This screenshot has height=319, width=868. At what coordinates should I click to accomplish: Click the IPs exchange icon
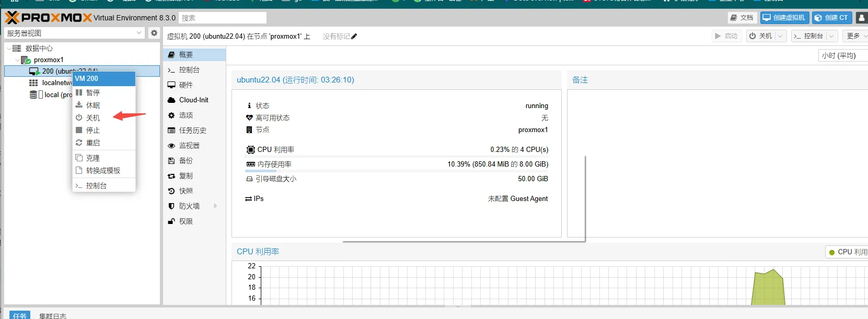249,198
